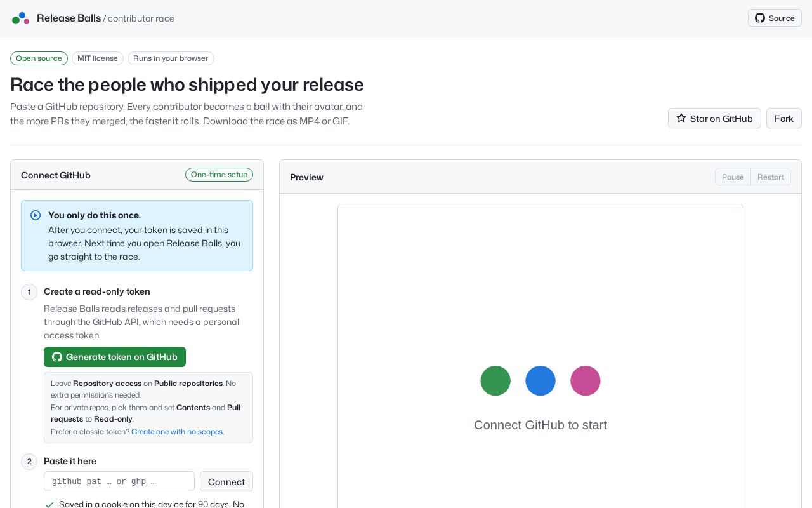Viewport: 812px width, 508px height.
Task: Click the blue ball in the preview
Action: [540, 381]
